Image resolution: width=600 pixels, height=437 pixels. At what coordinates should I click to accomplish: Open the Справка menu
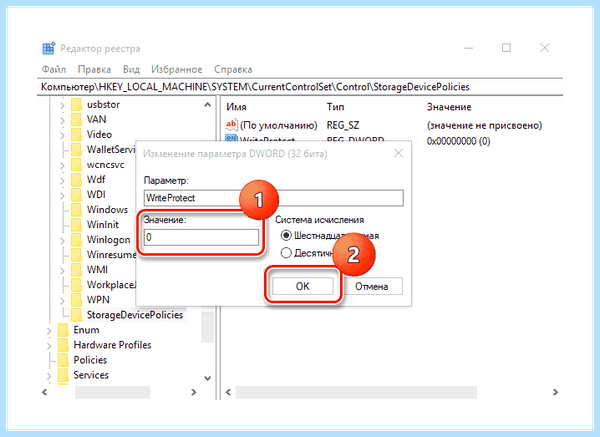[233, 69]
